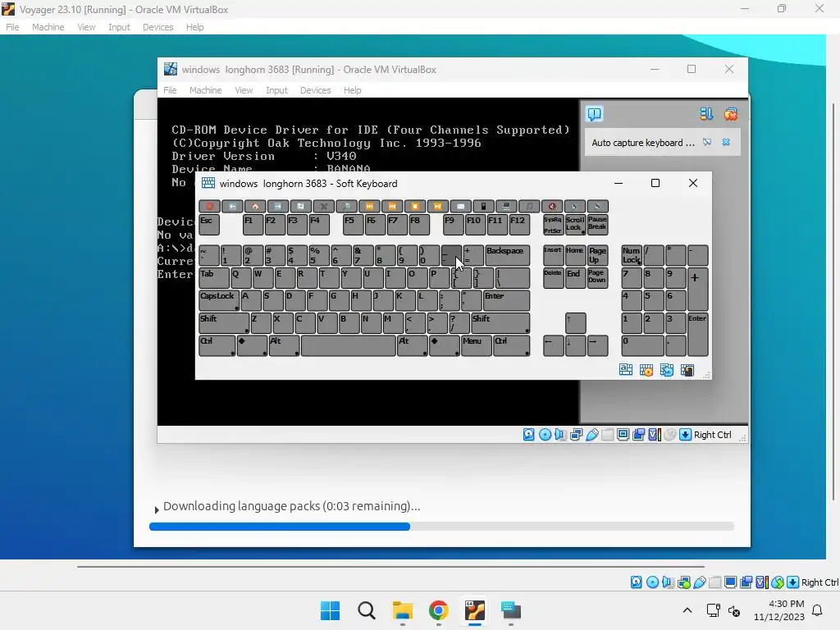
Task: Click the notification center speech bubble icon
Action: (x=595, y=113)
